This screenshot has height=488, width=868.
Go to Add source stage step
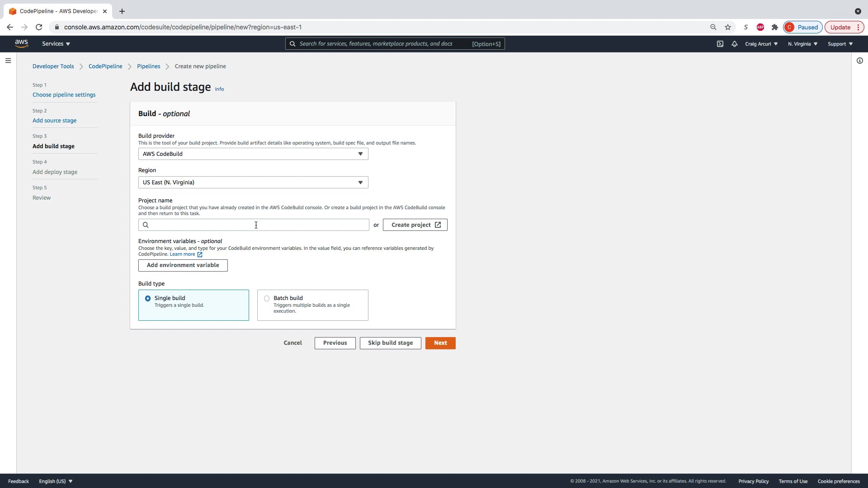coord(54,121)
